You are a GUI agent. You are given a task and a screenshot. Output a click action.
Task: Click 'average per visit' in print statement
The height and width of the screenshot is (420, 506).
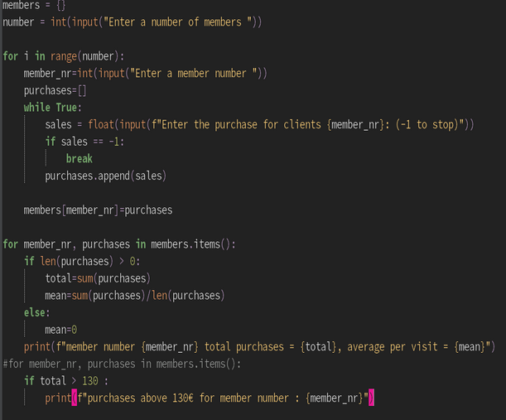point(393,347)
